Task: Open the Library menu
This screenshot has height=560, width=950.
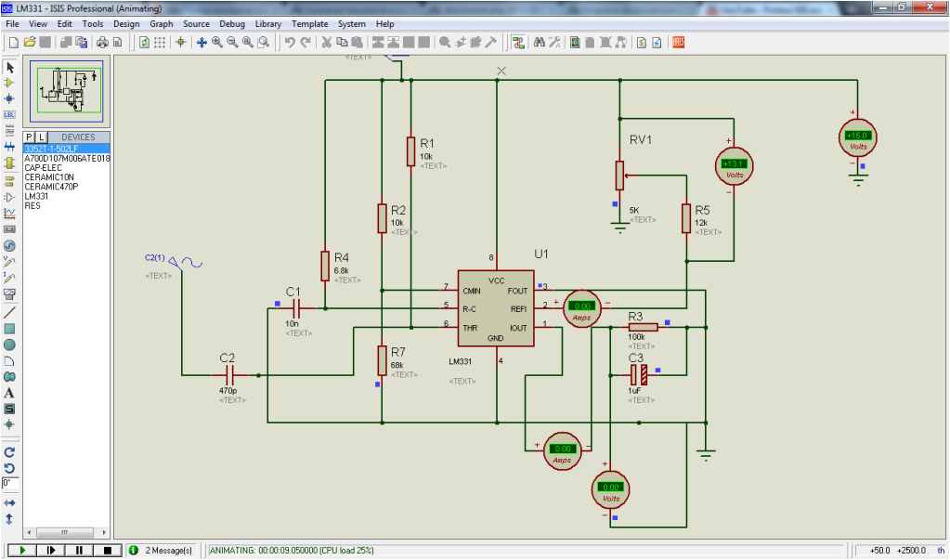Action: point(267,23)
